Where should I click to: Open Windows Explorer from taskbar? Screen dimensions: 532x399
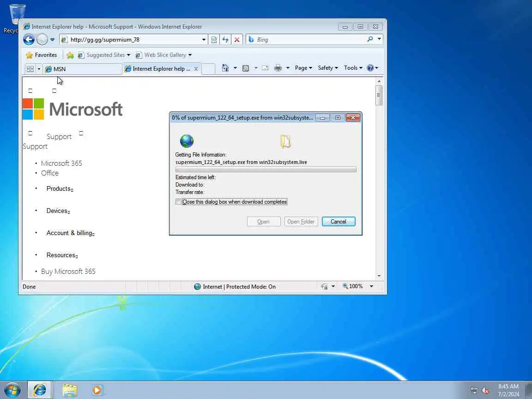(70, 391)
